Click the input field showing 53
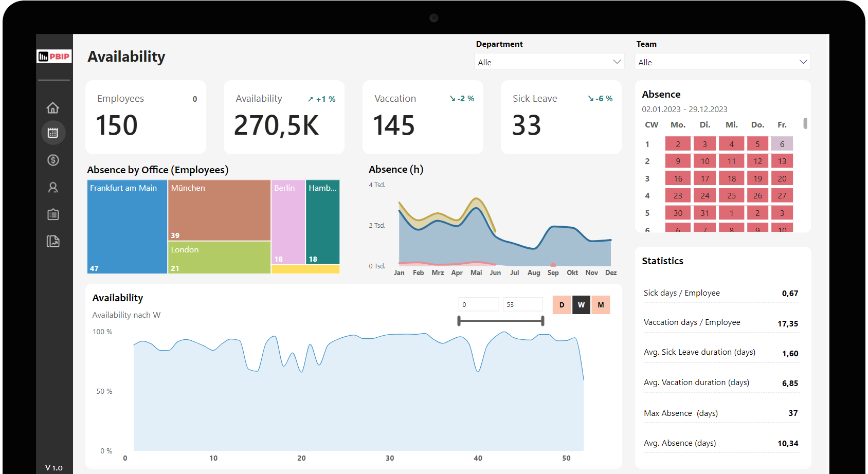This screenshot has height=474, width=868. [522, 304]
